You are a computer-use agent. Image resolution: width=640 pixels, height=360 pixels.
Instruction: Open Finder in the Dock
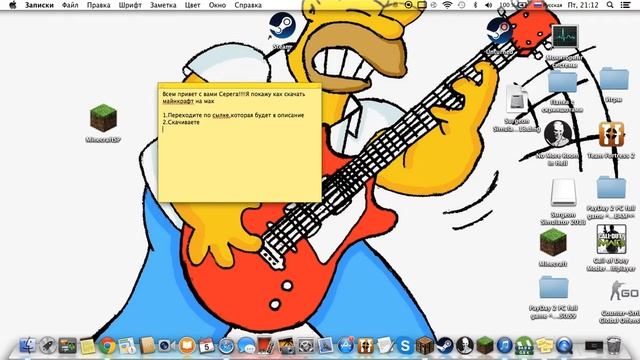click(x=28, y=346)
